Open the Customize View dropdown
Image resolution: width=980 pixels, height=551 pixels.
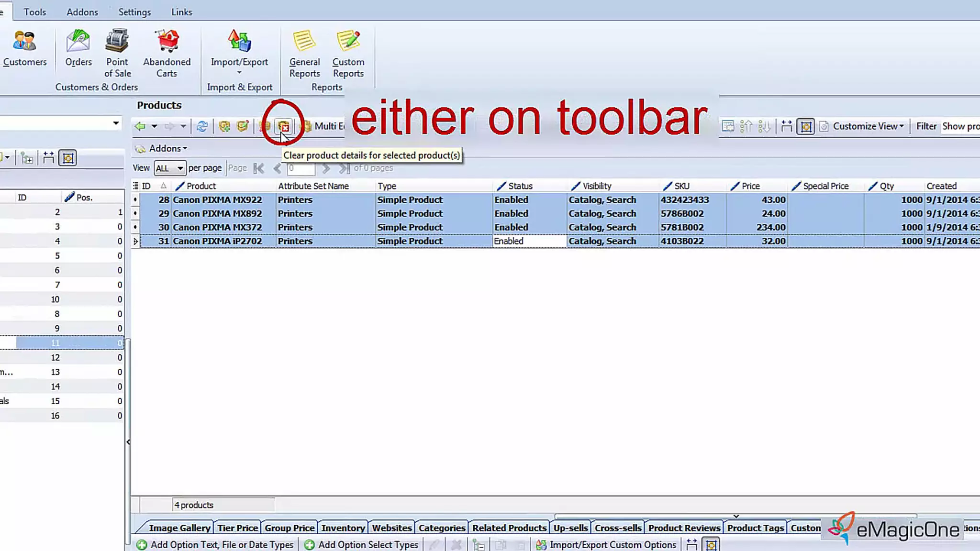point(868,126)
